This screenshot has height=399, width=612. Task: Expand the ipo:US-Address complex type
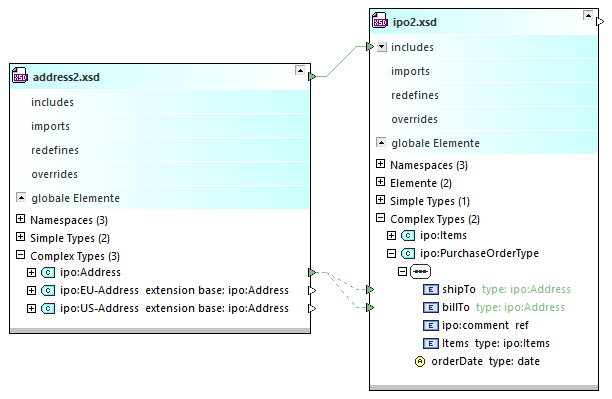click(31, 308)
